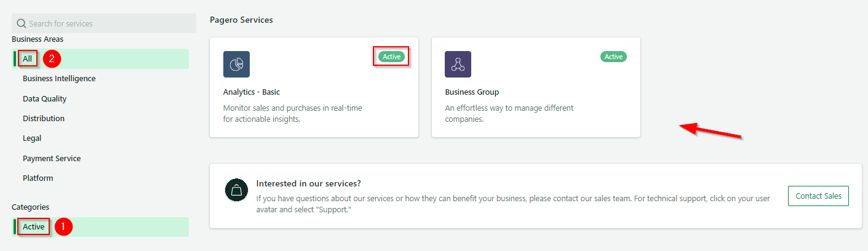Click the Contact Sales button
This screenshot has width=868, height=251.
818,196
